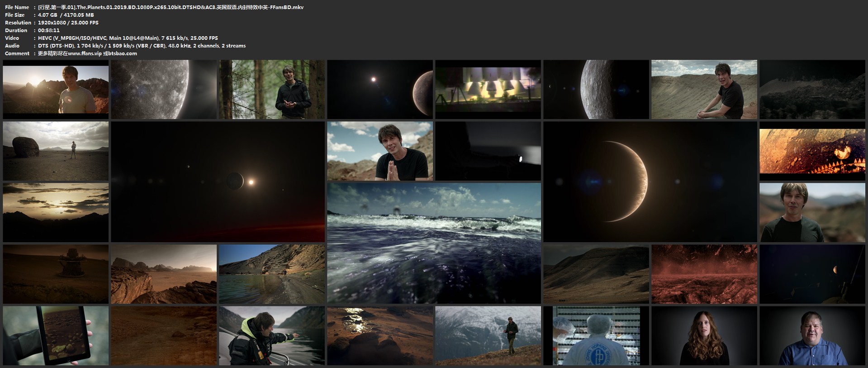Image resolution: width=868 pixels, height=368 pixels.
Task: Open the red volcanic eruption thumbnail
Action: pos(704,274)
